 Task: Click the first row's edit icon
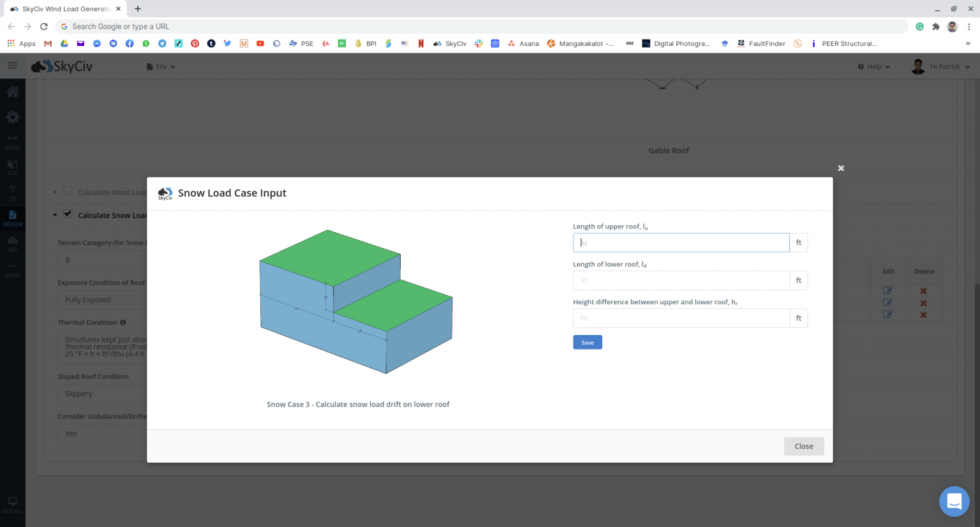click(887, 290)
